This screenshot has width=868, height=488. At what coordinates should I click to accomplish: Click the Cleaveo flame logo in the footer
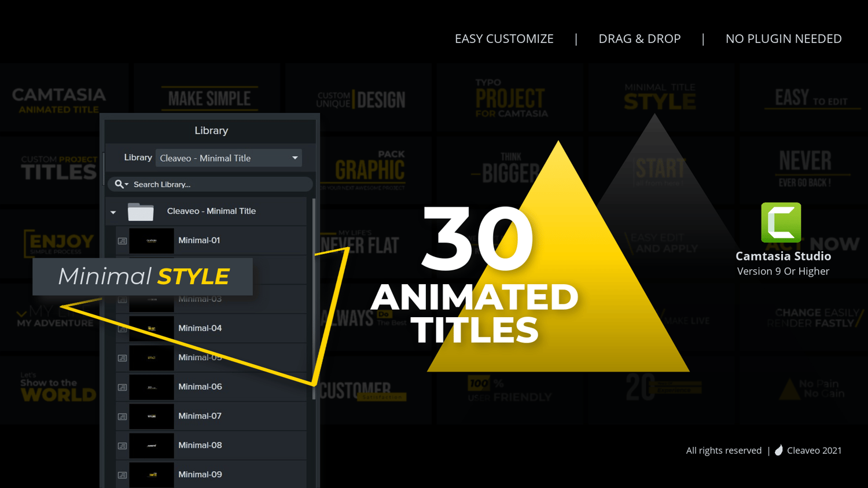coord(779,450)
